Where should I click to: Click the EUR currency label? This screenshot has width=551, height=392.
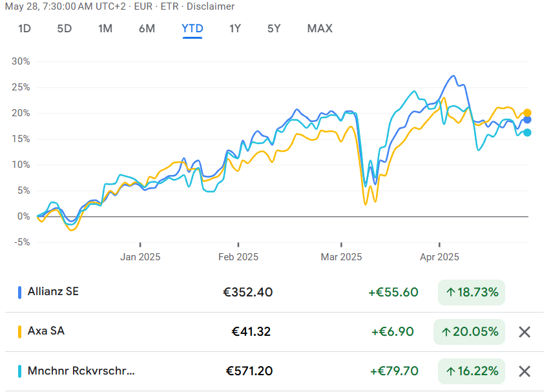pyautogui.click(x=143, y=6)
